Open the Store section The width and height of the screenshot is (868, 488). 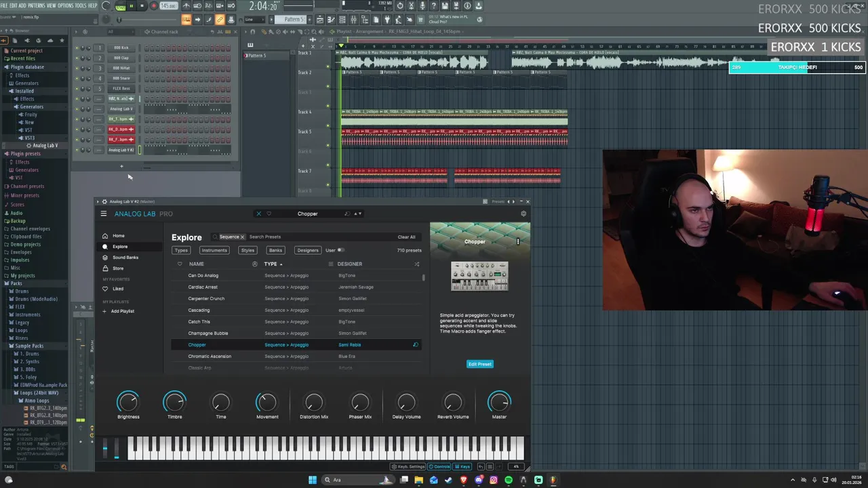(x=118, y=268)
